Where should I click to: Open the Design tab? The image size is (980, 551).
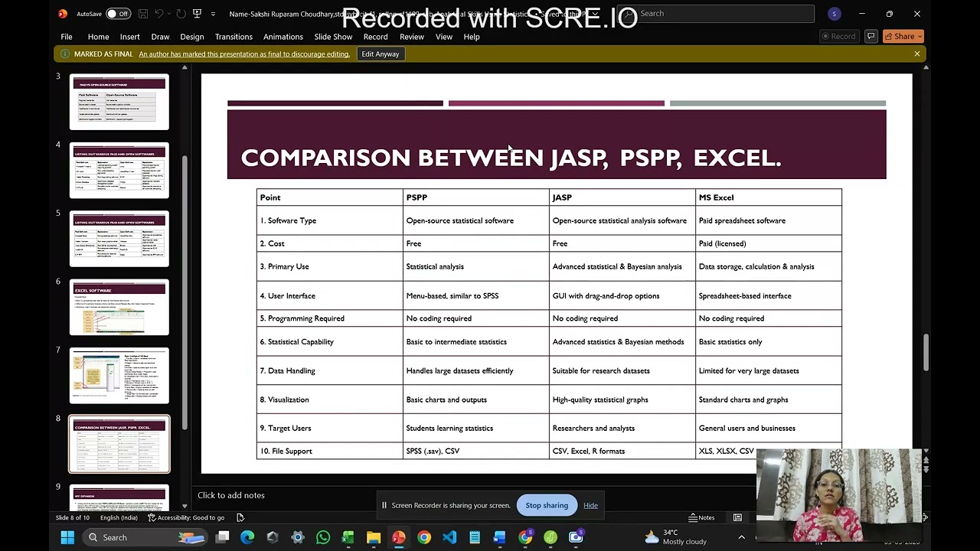192,37
